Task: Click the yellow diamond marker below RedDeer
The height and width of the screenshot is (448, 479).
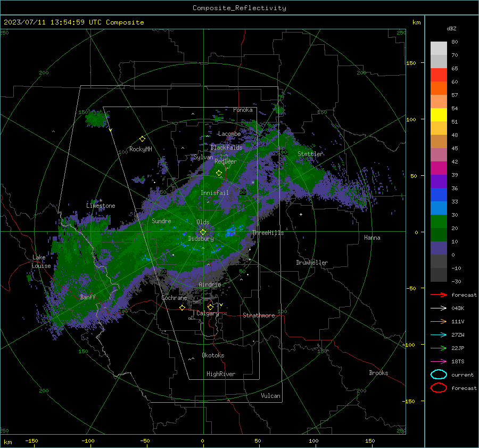Action: [219, 173]
